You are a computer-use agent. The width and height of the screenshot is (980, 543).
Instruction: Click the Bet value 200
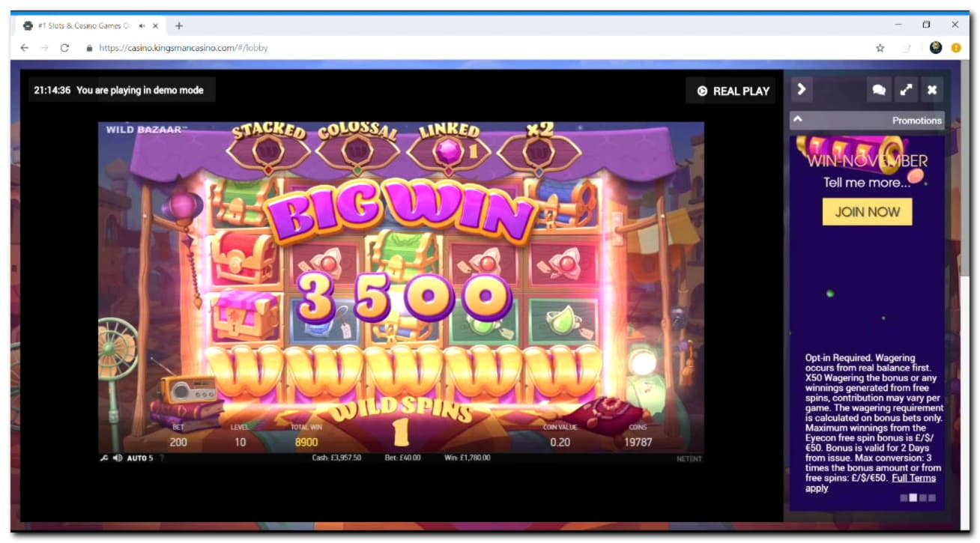(x=178, y=442)
